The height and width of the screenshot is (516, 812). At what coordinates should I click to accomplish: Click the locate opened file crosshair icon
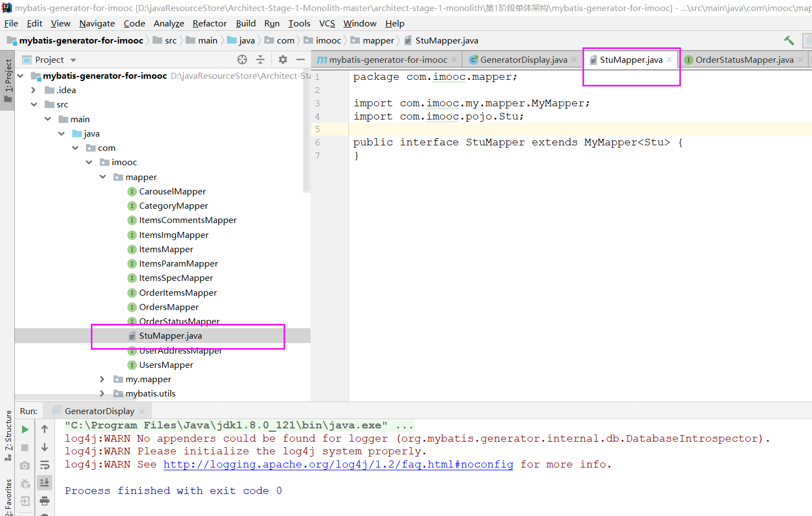[x=242, y=59]
